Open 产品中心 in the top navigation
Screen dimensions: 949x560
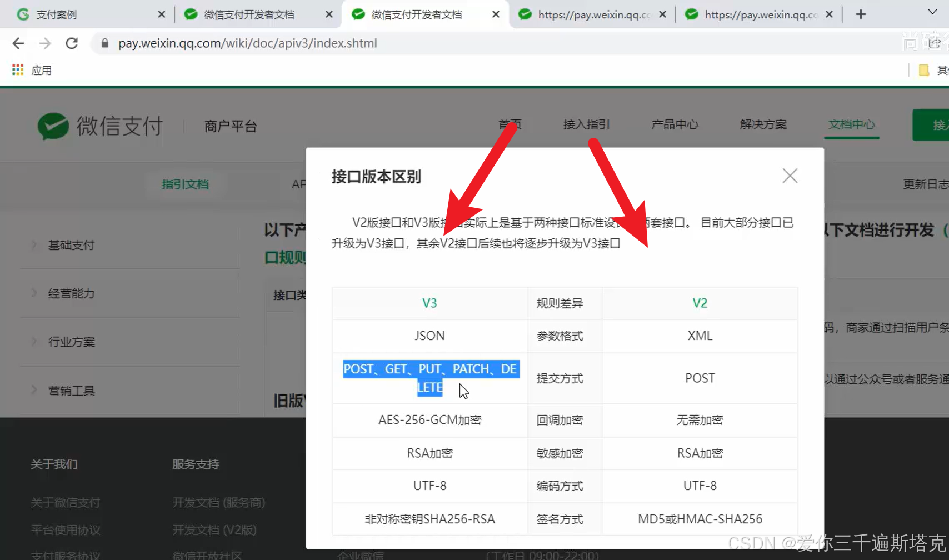click(675, 124)
